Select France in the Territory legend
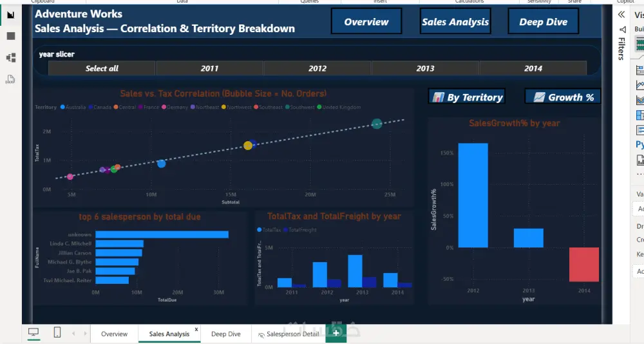Viewport: 644px width, 344px height. click(x=149, y=107)
